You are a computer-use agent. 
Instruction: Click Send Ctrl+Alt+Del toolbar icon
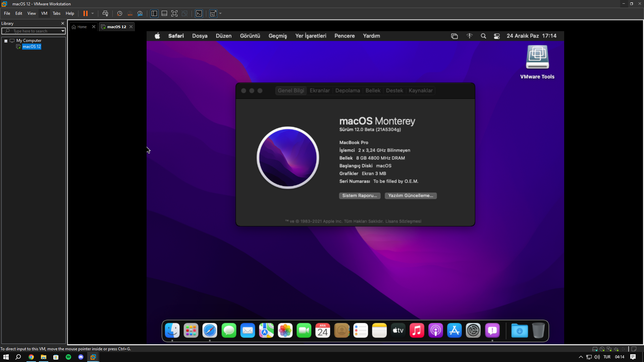[105, 13]
